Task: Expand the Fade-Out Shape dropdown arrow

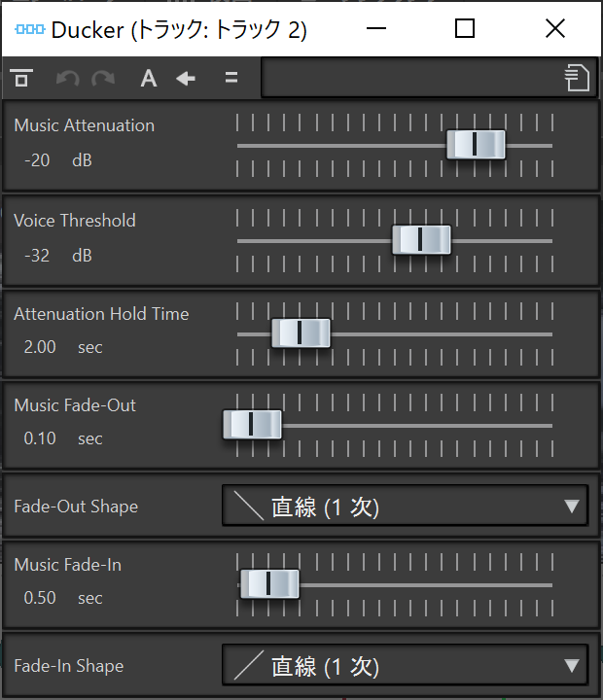Action: coord(572,507)
